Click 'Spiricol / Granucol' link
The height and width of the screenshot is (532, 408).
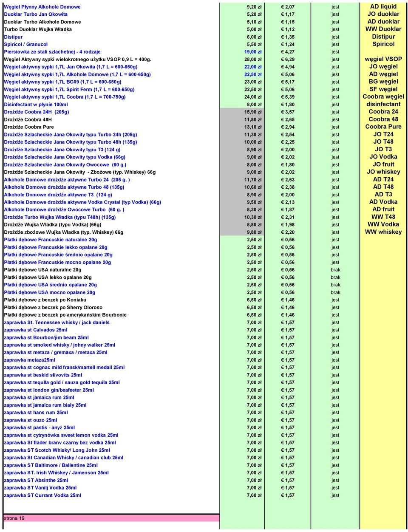tap(25, 45)
